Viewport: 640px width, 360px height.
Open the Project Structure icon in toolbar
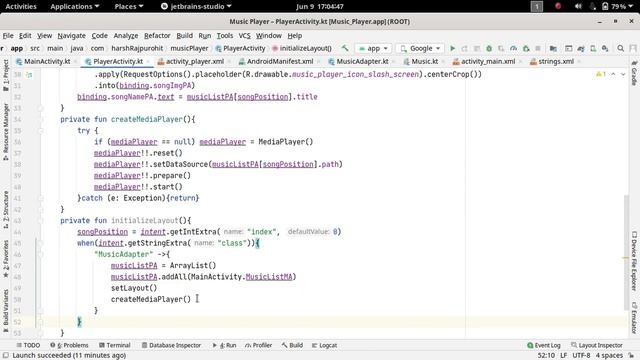coord(553,48)
